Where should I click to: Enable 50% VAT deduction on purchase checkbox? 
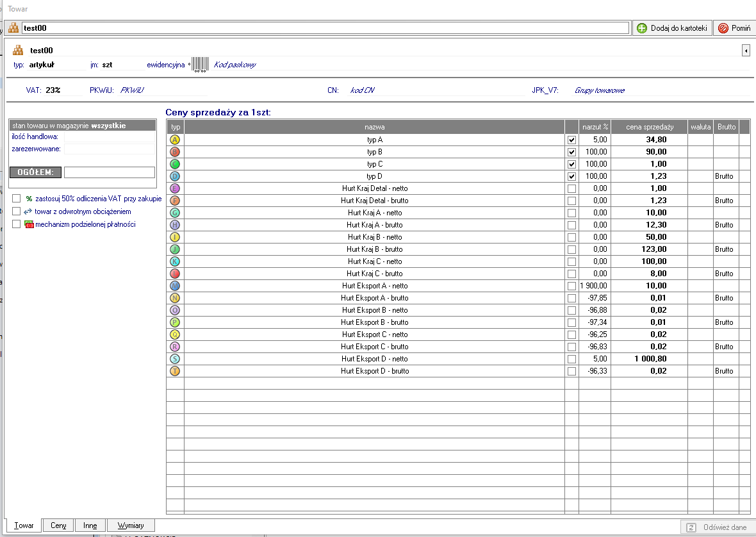click(17, 199)
